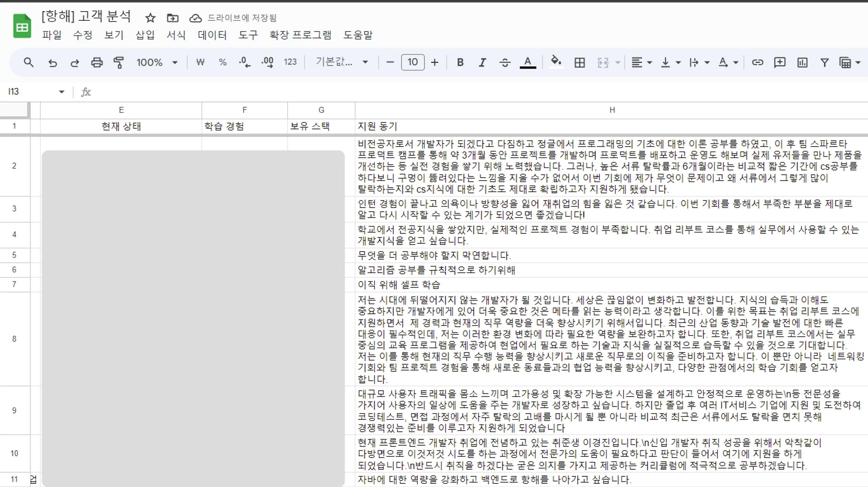This screenshot has width=868, height=487.
Task: Insert a comment
Action: [780, 62]
